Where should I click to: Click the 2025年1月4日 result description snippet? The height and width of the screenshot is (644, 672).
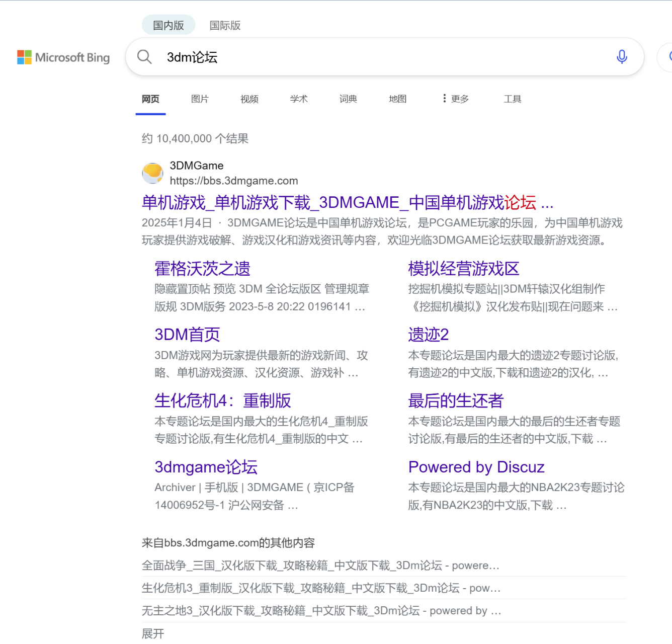click(382, 231)
